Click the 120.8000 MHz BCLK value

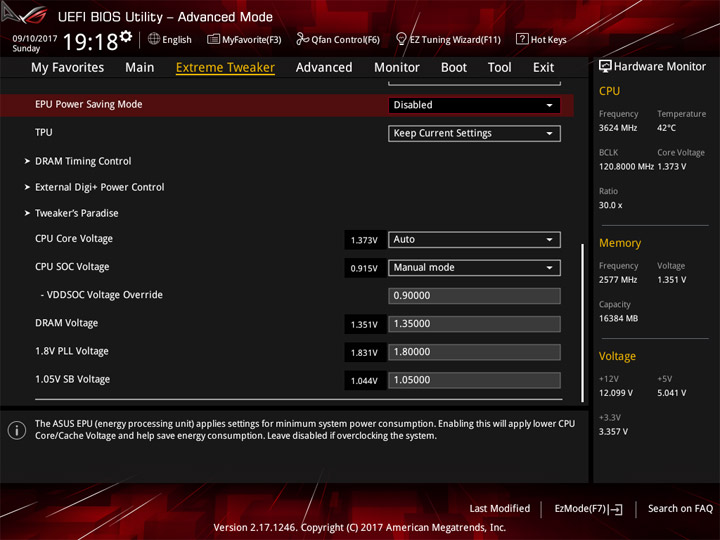click(x=626, y=167)
